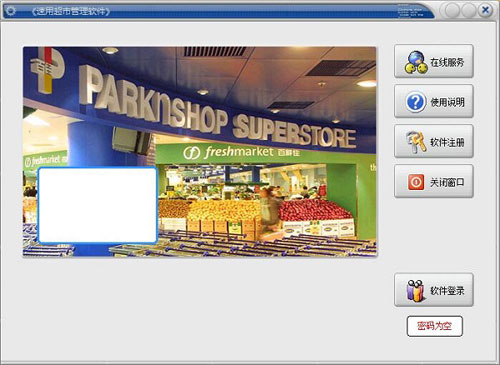Open the 使用说明 instructions button
The image size is (500, 365).
tap(434, 101)
